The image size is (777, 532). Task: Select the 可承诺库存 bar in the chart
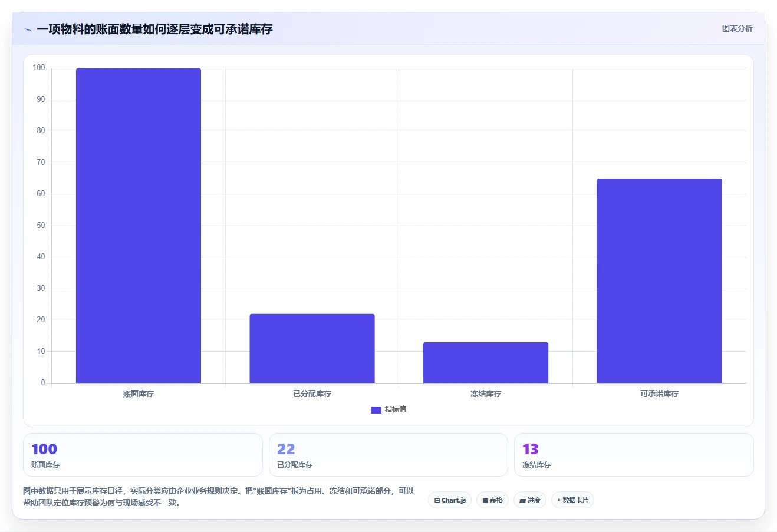659,280
